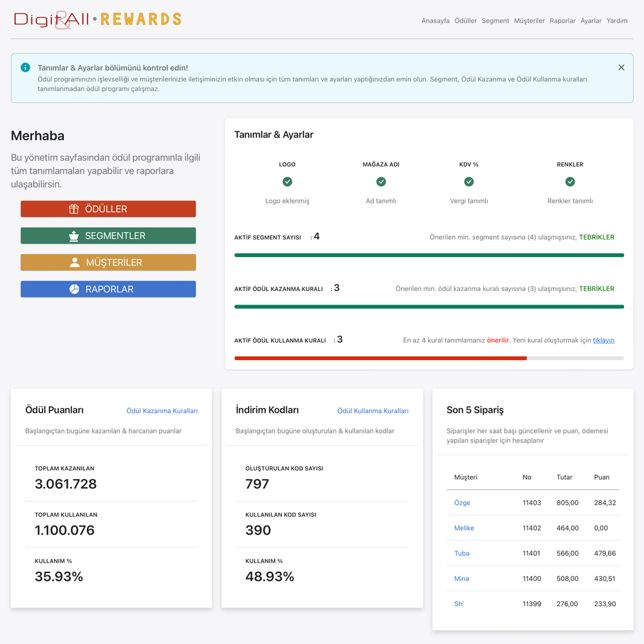The width and height of the screenshot is (644, 644).
Task: Open the green SEGMENTLER button
Action: tap(108, 236)
